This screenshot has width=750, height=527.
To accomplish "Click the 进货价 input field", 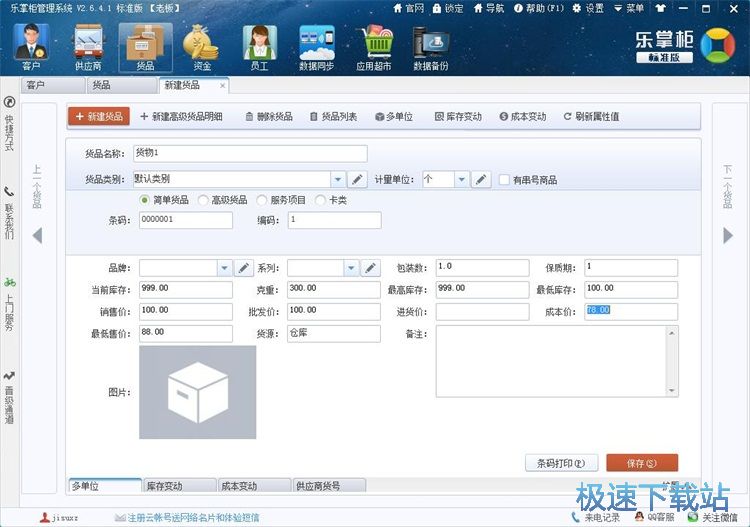I will [482, 312].
